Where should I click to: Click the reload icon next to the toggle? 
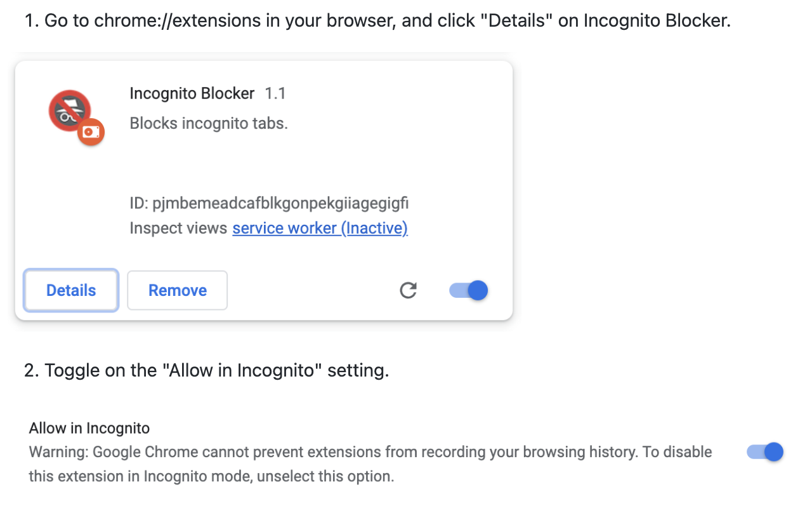[408, 290]
